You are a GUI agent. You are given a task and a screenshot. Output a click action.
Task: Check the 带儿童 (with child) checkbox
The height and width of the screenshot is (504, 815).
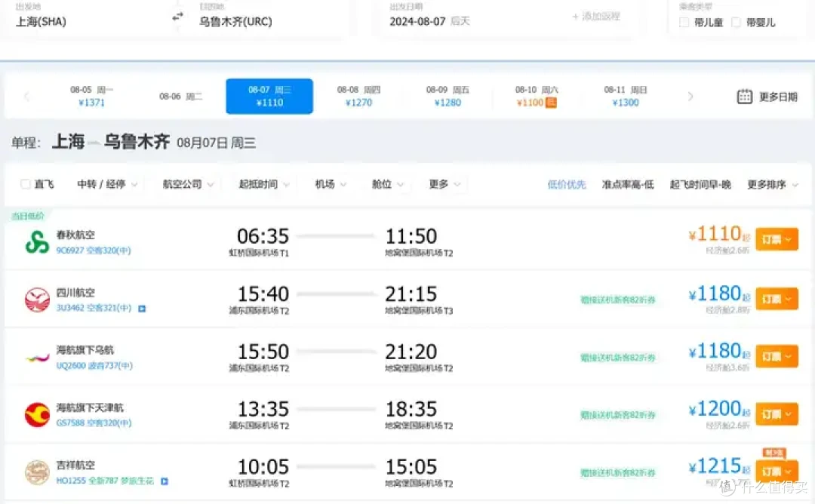pos(684,23)
